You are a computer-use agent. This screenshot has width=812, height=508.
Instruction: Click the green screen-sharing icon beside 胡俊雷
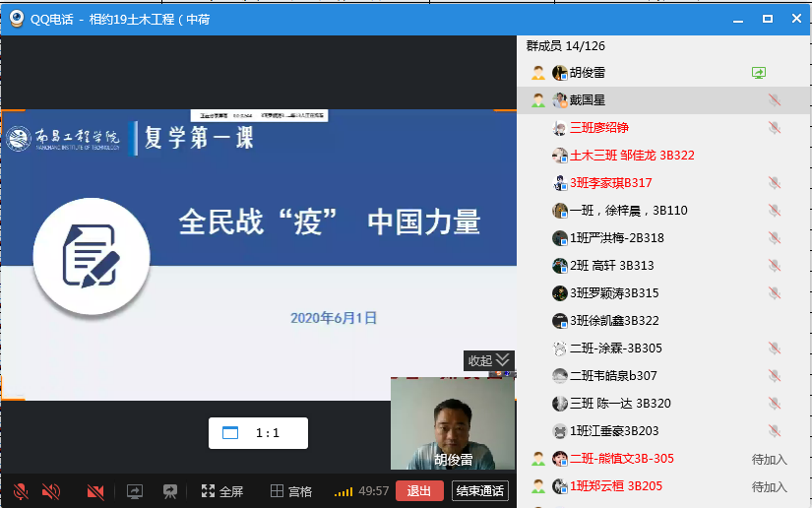coord(758,72)
